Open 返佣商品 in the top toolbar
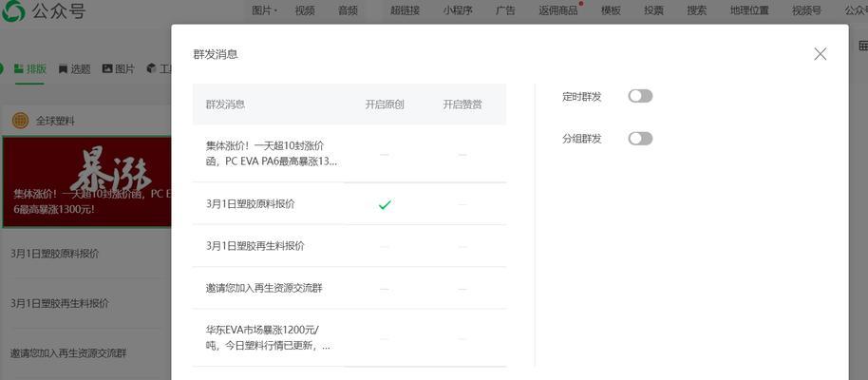Screen dimensions: 868x380 point(558,9)
